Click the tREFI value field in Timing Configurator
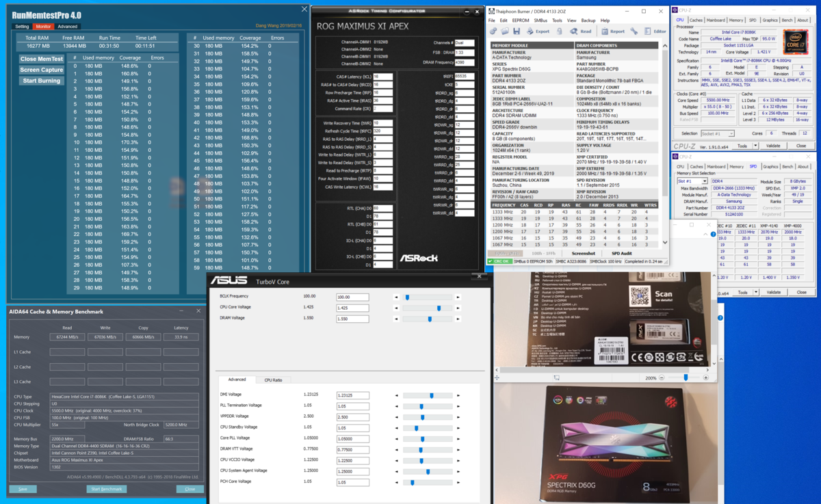The image size is (821, 504). click(x=465, y=77)
